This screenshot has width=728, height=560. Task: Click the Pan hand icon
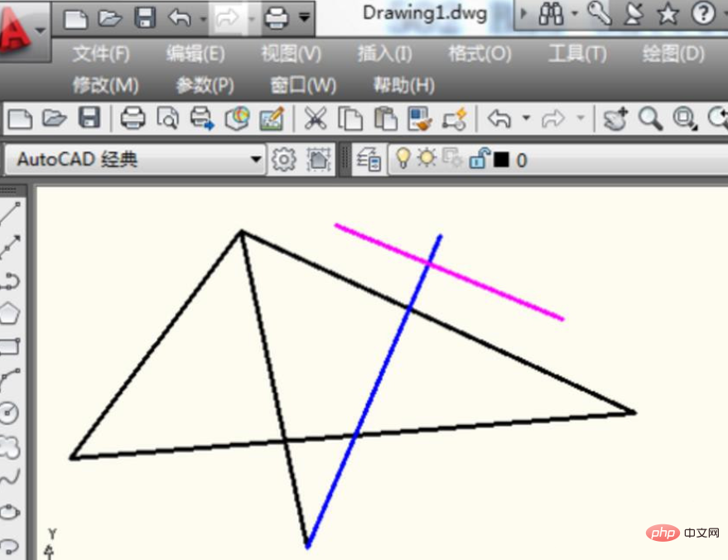[x=615, y=118]
